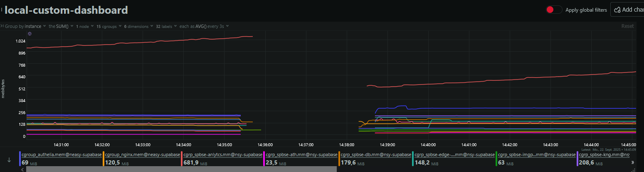Click the dashboard title local-custom-dashboard
Screen dimensions: 644x172
pyautogui.click(x=66, y=10)
